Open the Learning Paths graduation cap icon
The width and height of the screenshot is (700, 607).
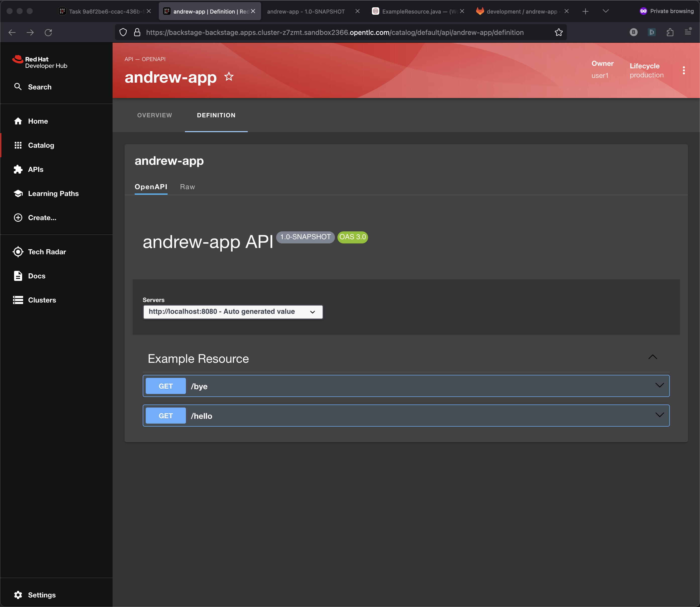[x=18, y=193]
